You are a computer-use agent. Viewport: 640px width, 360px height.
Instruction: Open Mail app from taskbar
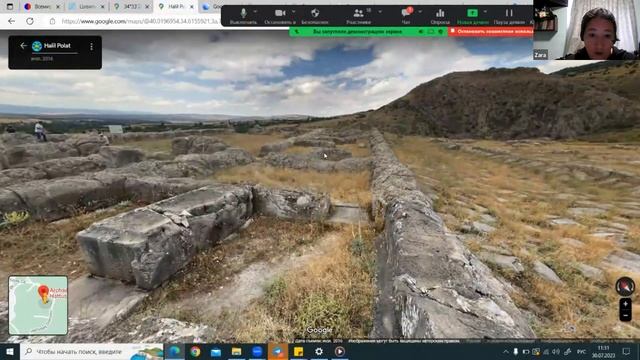pos(216,351)
